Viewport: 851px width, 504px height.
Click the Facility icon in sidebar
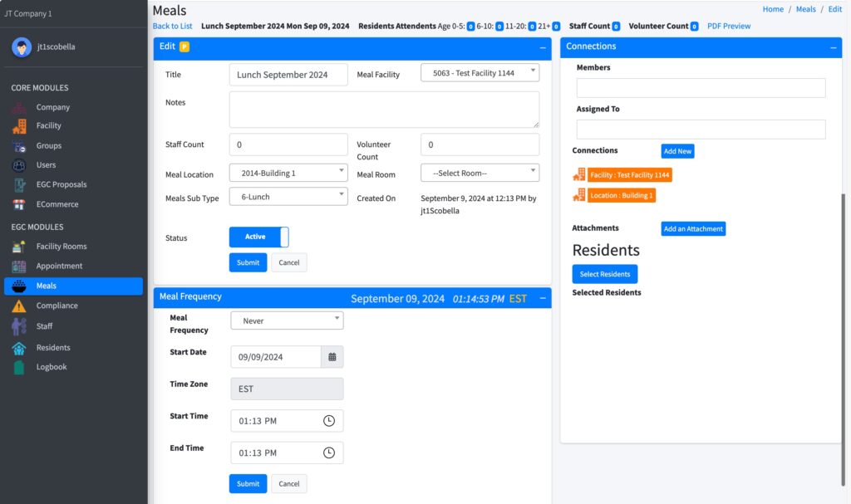tap(19, 126)
